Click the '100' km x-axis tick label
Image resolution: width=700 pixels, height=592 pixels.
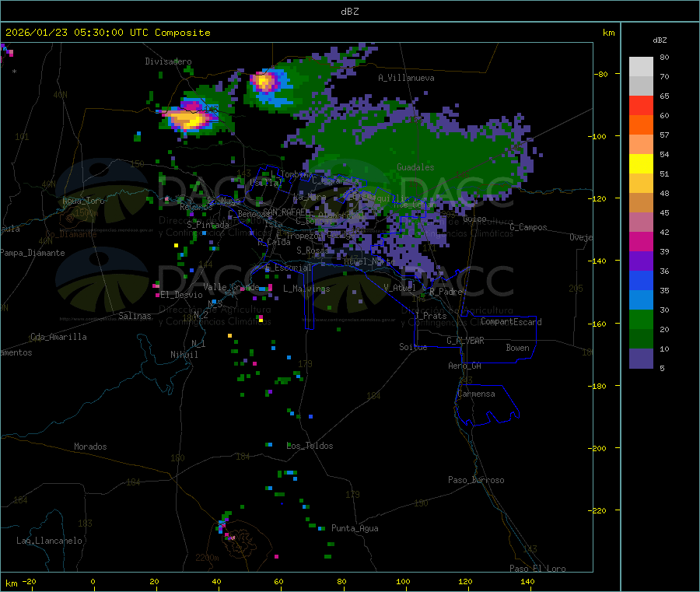click(x=403, y=581)
